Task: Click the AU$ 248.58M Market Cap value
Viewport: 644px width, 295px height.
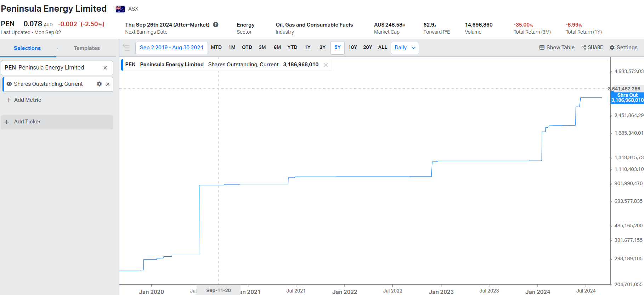Action: [x=390, y=25]
